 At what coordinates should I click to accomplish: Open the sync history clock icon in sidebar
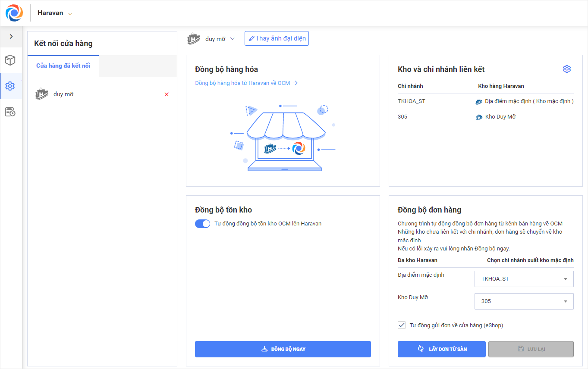point(10,112)
